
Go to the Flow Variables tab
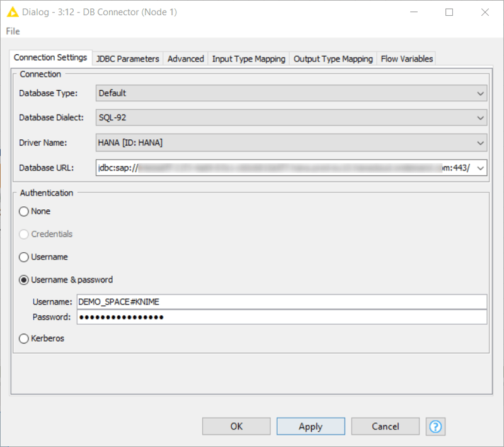406,59
